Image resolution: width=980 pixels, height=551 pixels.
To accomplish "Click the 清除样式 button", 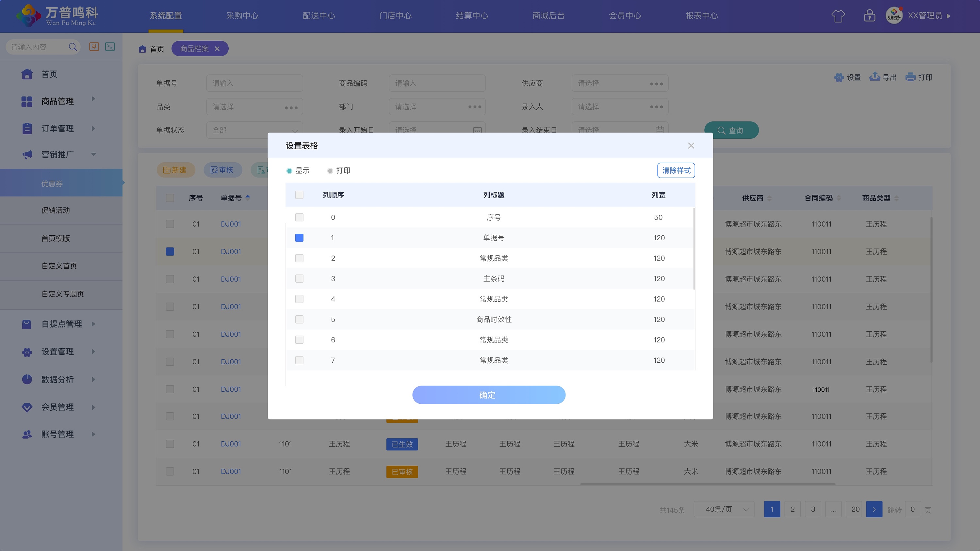I will click(x=676, y=171).
